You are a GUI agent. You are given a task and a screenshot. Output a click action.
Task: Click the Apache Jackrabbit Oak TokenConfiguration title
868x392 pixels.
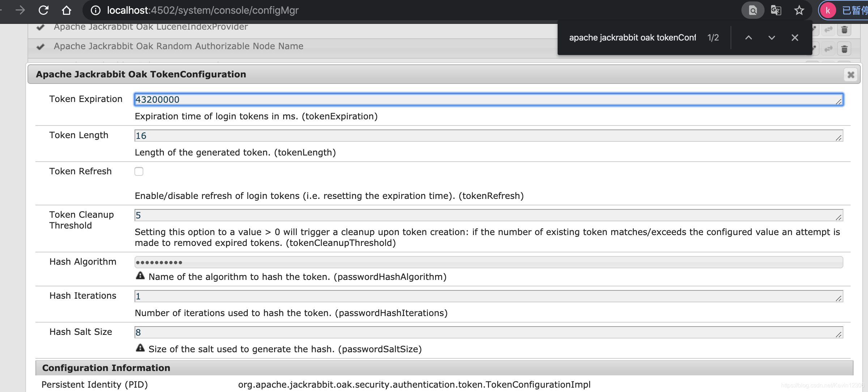coord(141,74)
